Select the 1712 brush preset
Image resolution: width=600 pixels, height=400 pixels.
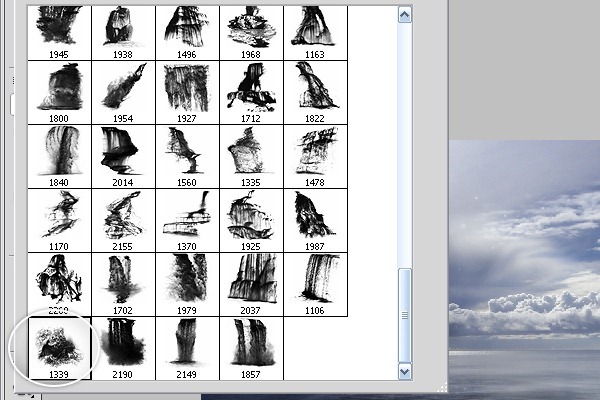(251, 93)
